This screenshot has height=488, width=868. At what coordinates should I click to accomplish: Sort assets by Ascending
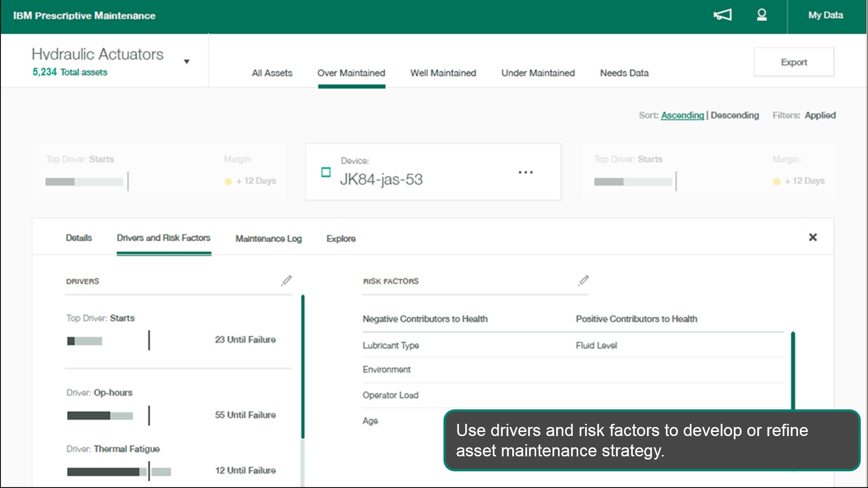coord(682,115)
